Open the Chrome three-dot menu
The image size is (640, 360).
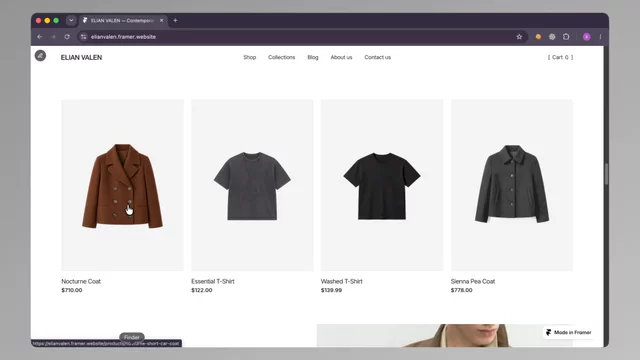[600, 37]
